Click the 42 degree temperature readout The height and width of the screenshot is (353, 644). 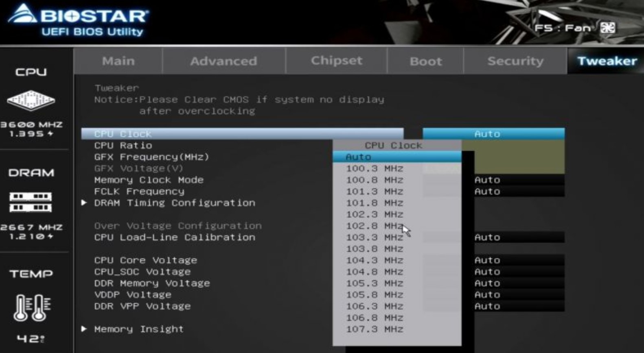(x=31, y=338)
